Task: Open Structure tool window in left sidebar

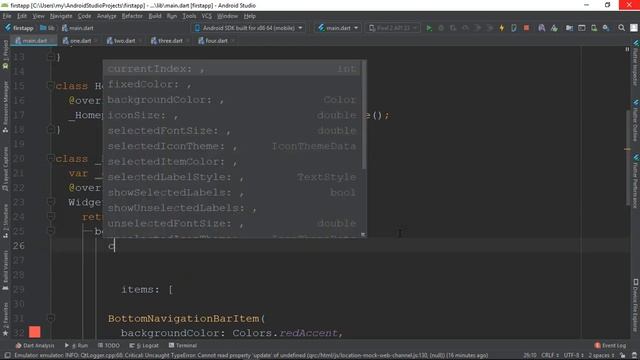Action: (5, 220)
